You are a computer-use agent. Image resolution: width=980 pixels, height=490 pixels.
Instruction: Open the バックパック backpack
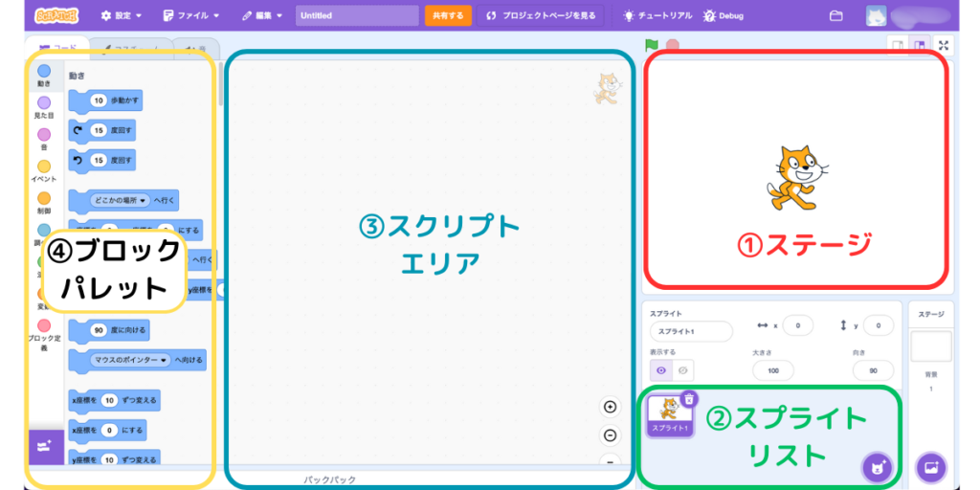330,479
